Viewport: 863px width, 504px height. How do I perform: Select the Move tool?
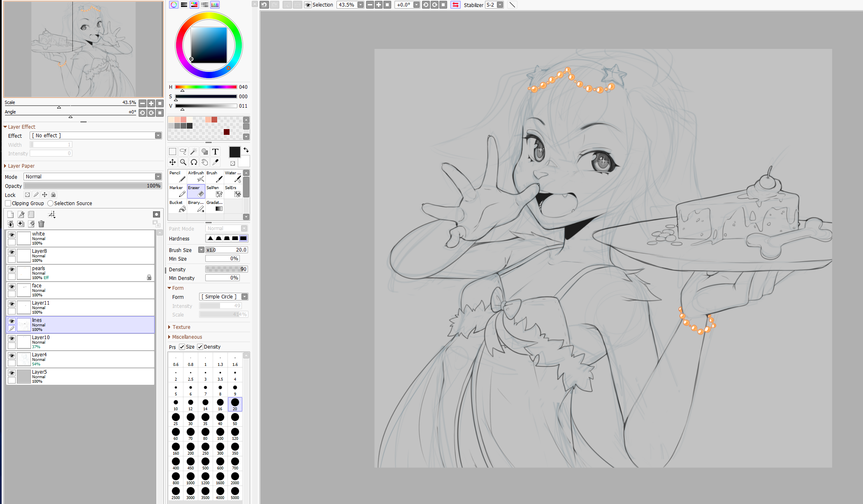(173, 162)
